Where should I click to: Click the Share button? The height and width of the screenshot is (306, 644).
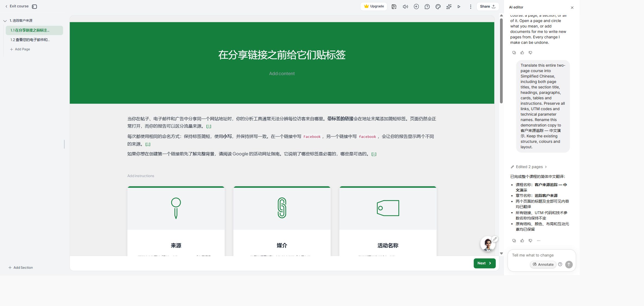487,7
